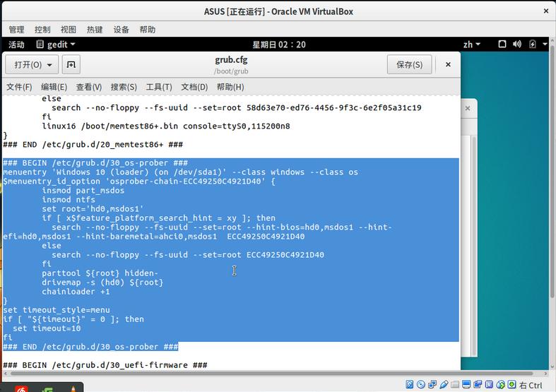Click the grub.cfg title in header bar
The image size is (556, 392).
point(231,59)
